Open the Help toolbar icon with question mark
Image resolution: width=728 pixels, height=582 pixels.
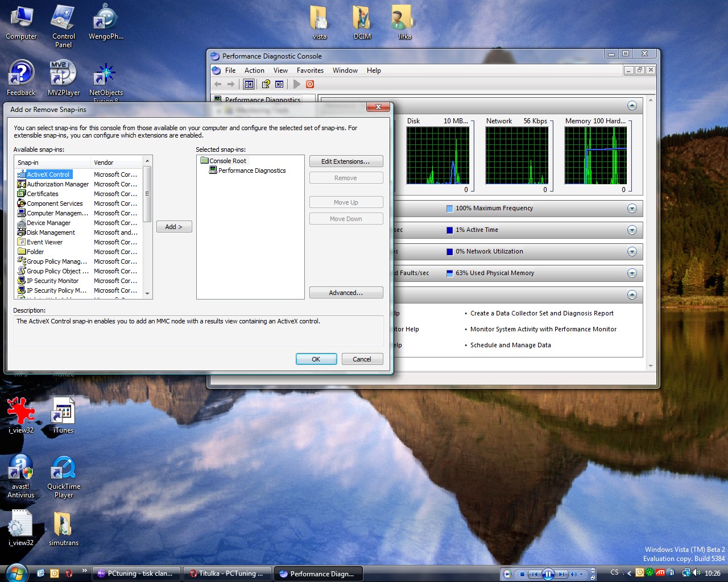tap(266, 84)
